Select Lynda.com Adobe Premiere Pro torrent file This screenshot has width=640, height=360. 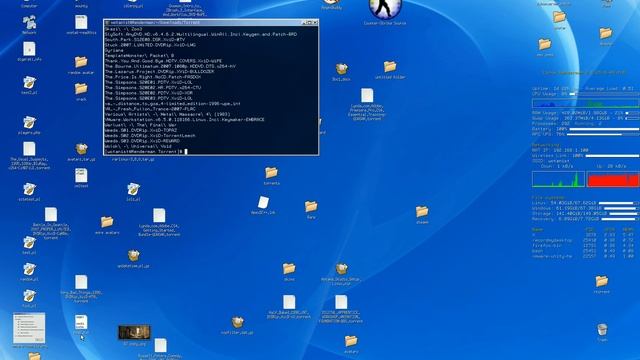point(367,104)
